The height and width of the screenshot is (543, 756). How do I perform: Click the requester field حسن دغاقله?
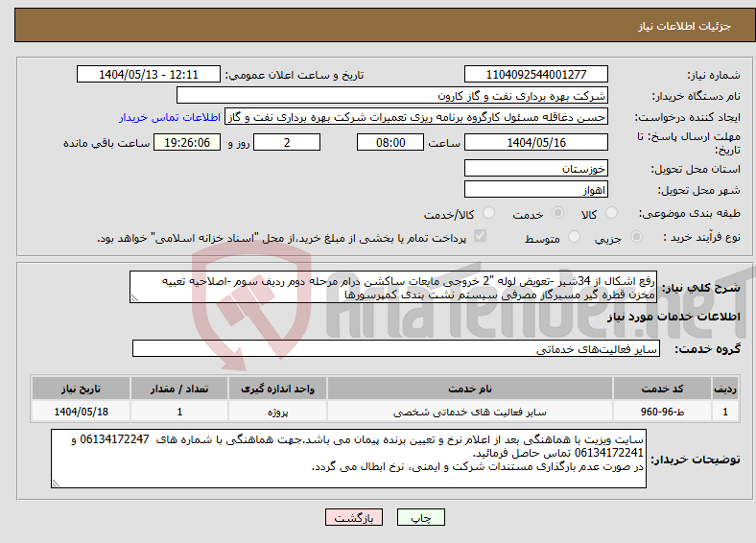point(416,117)
